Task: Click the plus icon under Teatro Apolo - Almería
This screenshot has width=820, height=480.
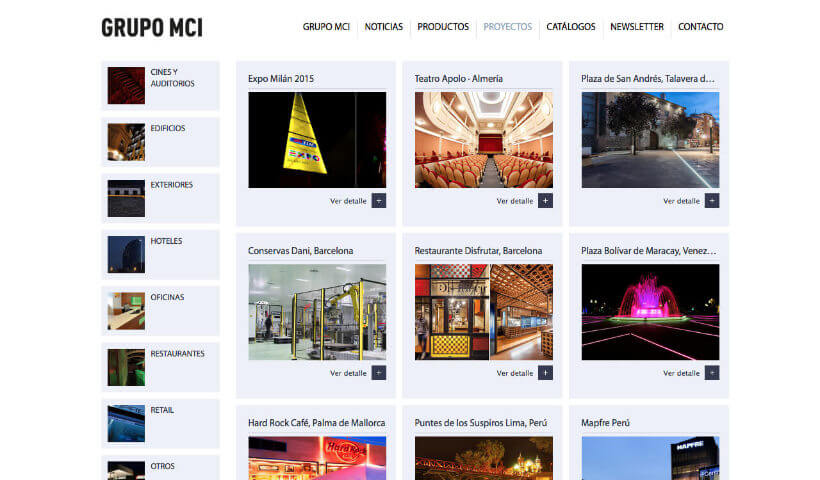Action: tap(545, 201)
